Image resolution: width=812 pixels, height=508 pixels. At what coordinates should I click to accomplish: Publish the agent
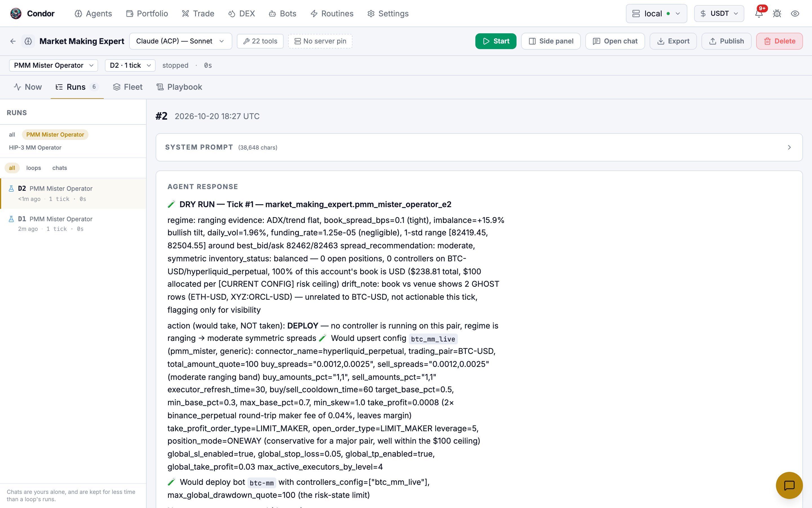point(727,41)
